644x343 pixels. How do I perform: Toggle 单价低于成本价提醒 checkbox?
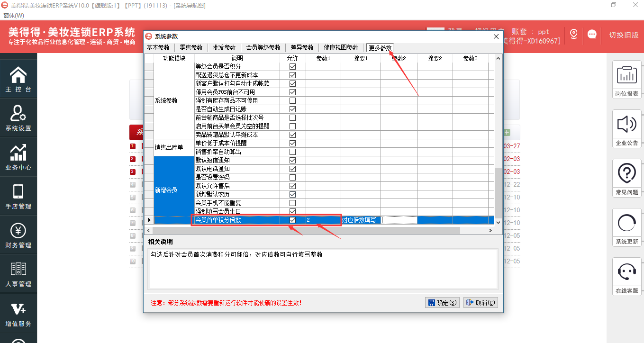(x=292, y=143)
